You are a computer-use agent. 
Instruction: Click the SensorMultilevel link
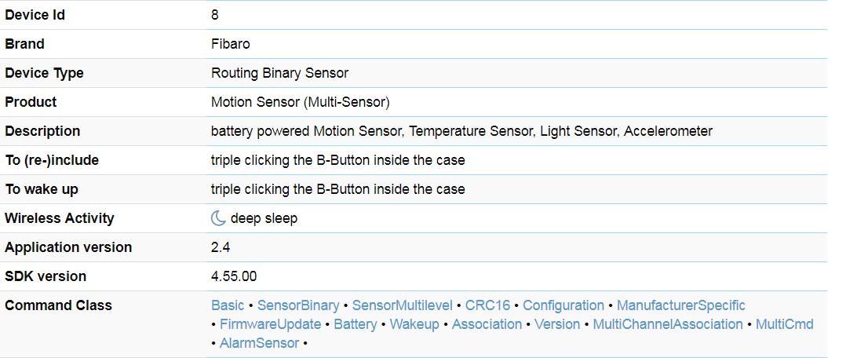coord(402,305)
